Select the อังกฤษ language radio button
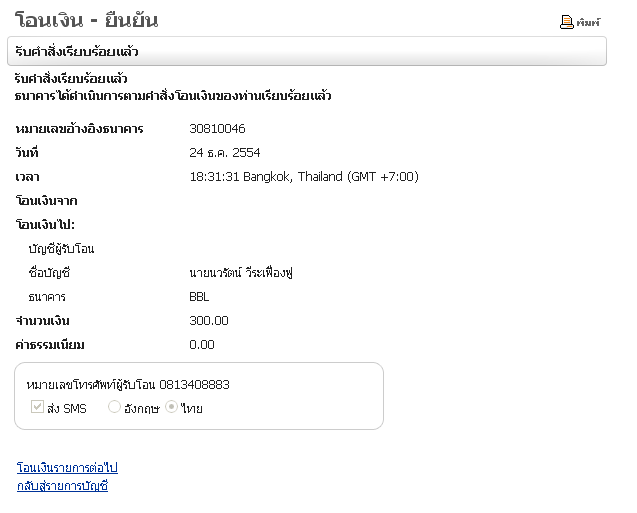This screenshot has width=637, height=513. pyautogui.click(x=115, y=407)
